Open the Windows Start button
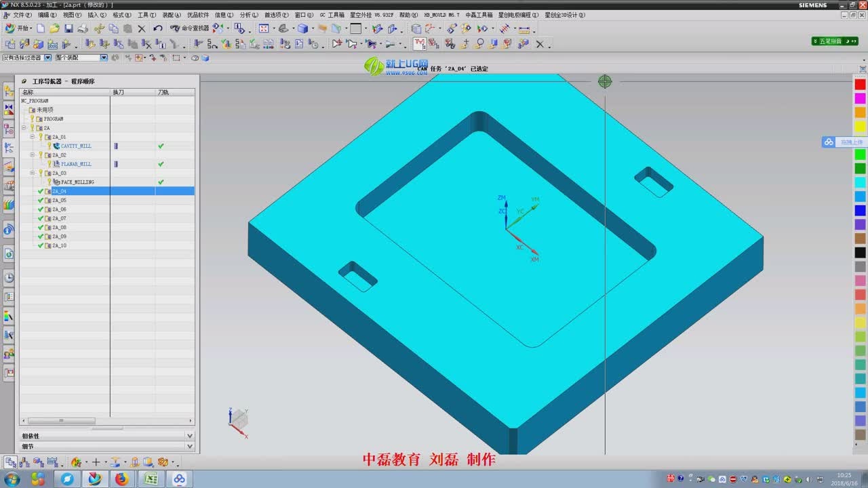This screenshot has height=488, width=868. (x=12, y=479)
